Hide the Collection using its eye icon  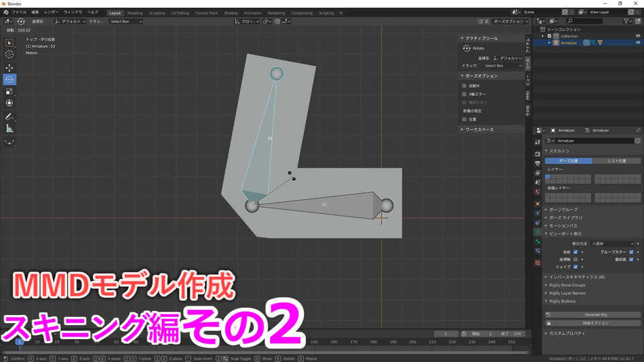point(638,36)
